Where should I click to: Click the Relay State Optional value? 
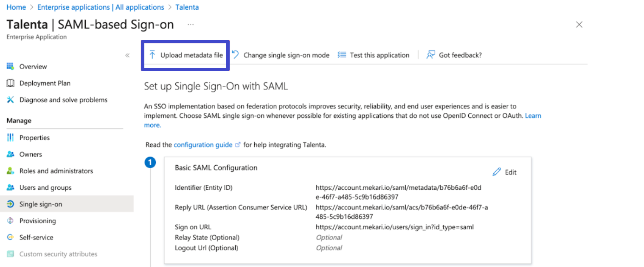pyautogui.click(x=329, y=237)
